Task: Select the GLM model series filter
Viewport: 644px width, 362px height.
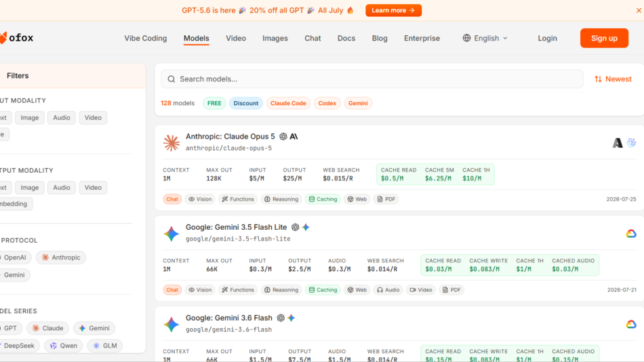Action: tap(104, 346)
